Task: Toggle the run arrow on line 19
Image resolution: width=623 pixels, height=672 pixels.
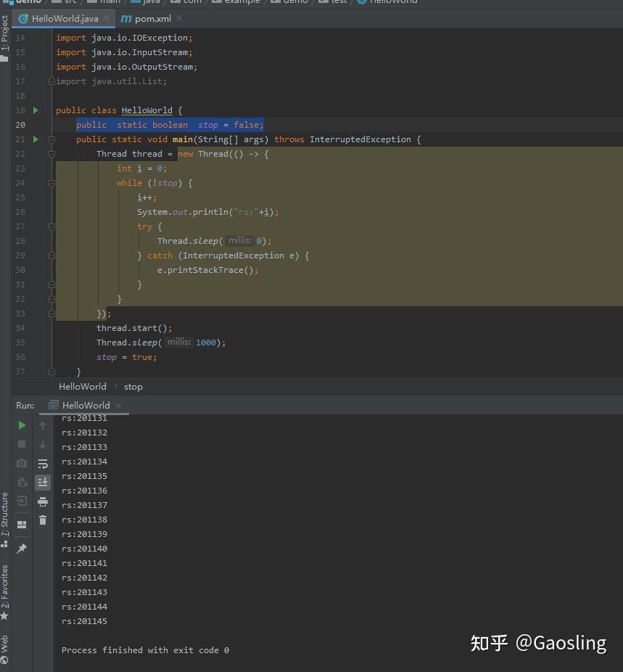Action: click(34, 110)
